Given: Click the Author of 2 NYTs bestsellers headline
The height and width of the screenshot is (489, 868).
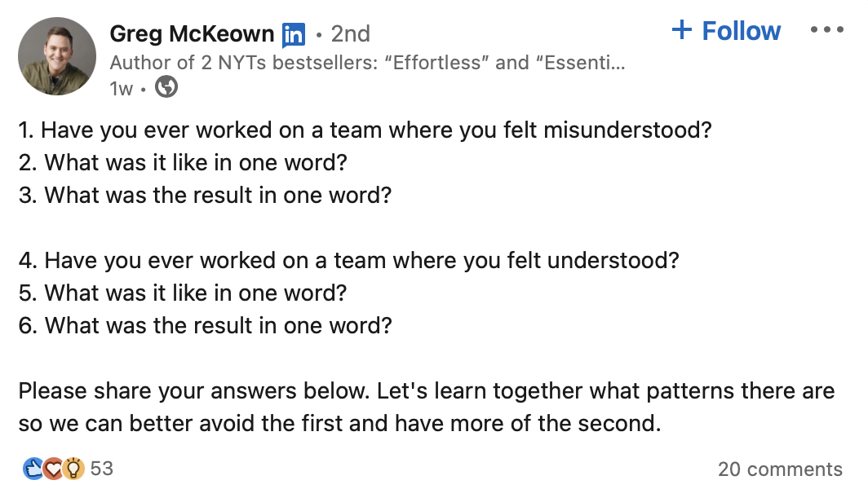Looking at the screenshot, I should pos(367,59).
